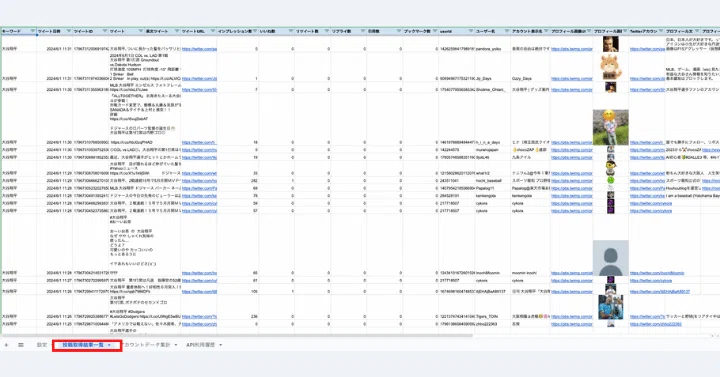Open the API利用履歴 tab menu arrow
This screenshot has height=377, width=720.
[x=221, y=345]
